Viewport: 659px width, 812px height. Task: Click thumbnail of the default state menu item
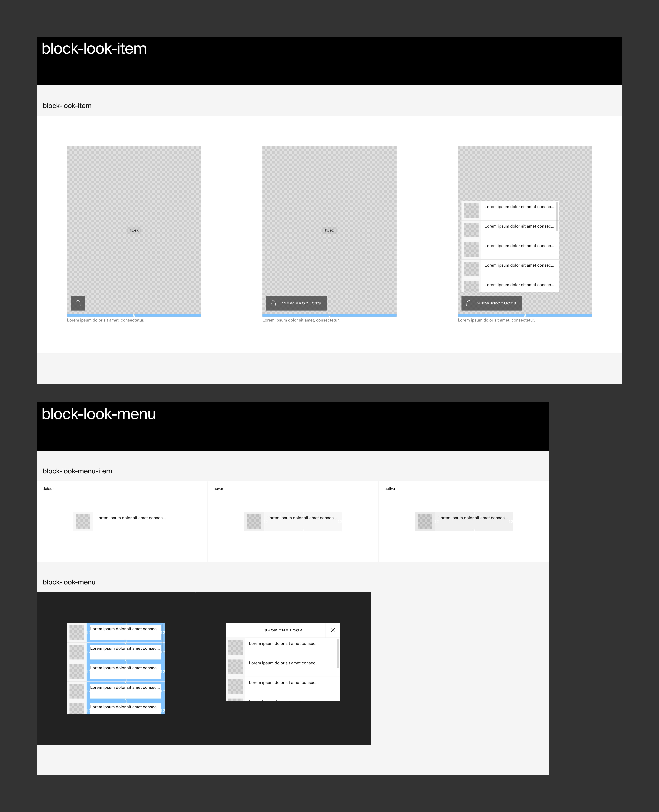click(83, 521)
